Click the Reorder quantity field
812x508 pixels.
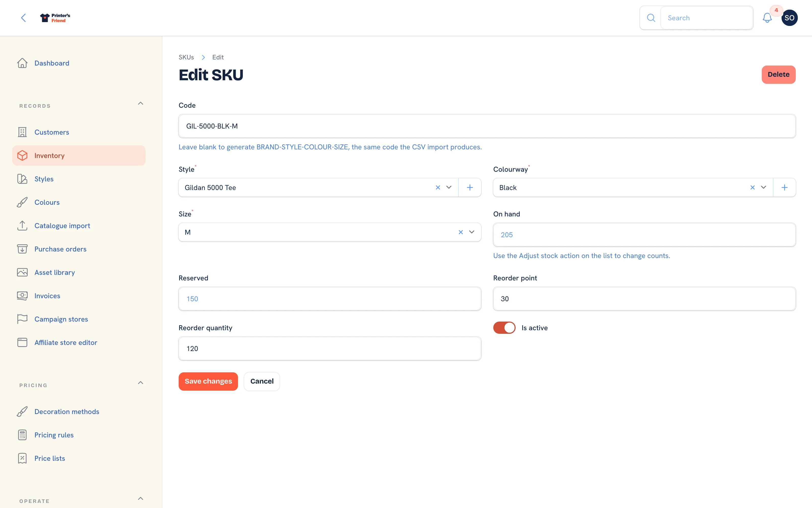click(x=330, y=348)
